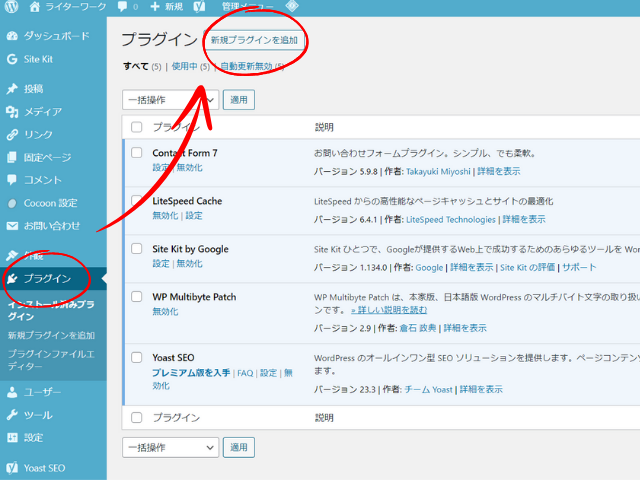Open the top 一括操作 bulk action dropdown

[x=169, y=100]
